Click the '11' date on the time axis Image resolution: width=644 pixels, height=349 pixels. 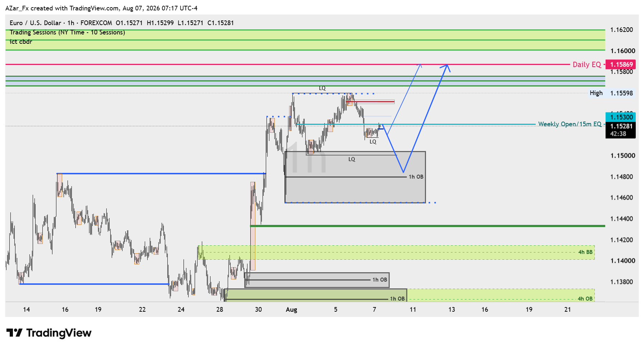(413, 310)
